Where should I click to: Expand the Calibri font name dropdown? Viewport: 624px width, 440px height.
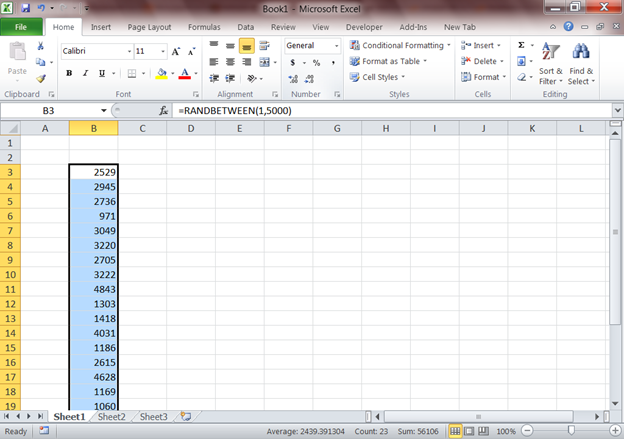129,51
